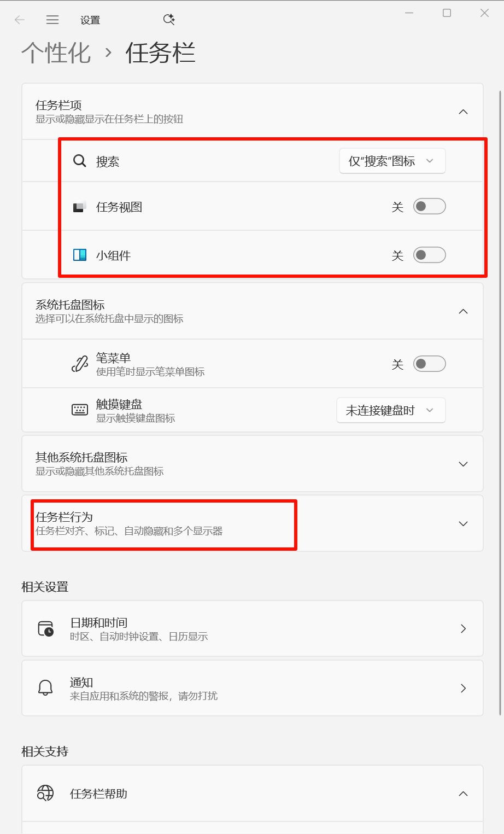Open the 仅"搜索"图标 dropdown
The height and width of the screenshot is (834, 504).
click(392, 161)
